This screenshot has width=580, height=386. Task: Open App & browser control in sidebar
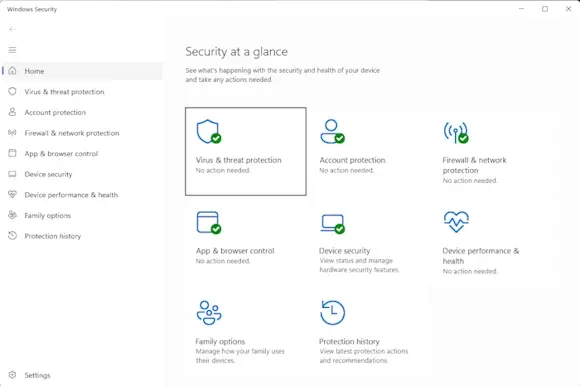click(82, 153)
